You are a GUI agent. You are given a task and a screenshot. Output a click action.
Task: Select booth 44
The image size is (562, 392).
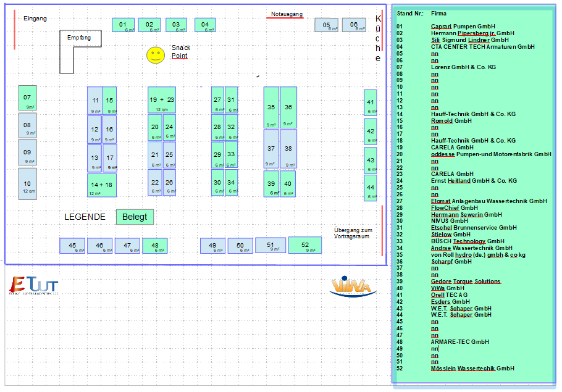point(371,188)
